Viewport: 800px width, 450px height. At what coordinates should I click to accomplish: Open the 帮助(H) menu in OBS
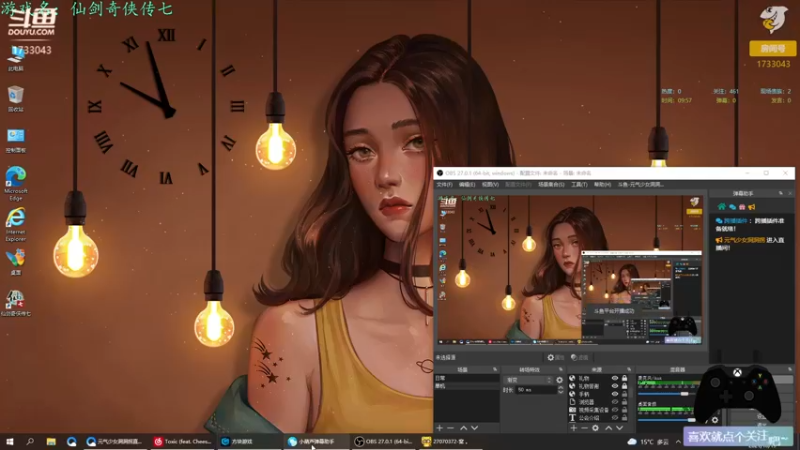[602, 184]
